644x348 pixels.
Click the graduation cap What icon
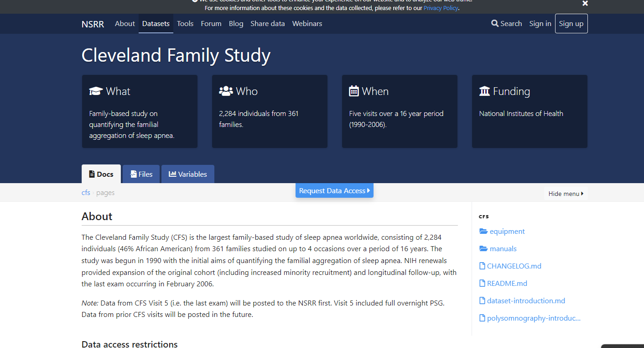[96, 91]
